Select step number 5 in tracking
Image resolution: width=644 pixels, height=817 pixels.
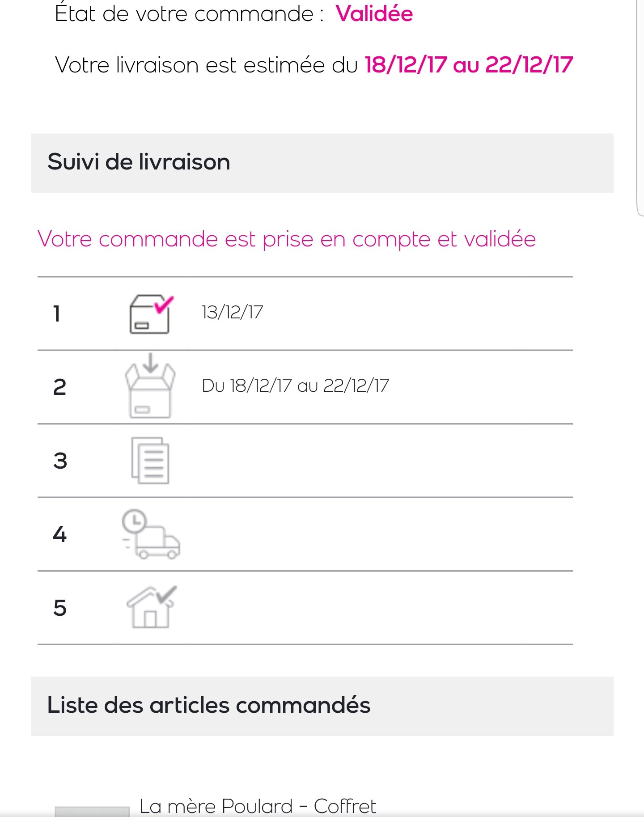click(x=60, y=608)
